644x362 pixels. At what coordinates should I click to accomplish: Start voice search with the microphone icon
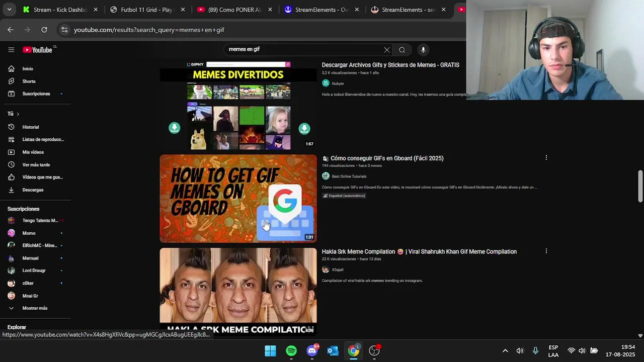click(x=423, y=50)
